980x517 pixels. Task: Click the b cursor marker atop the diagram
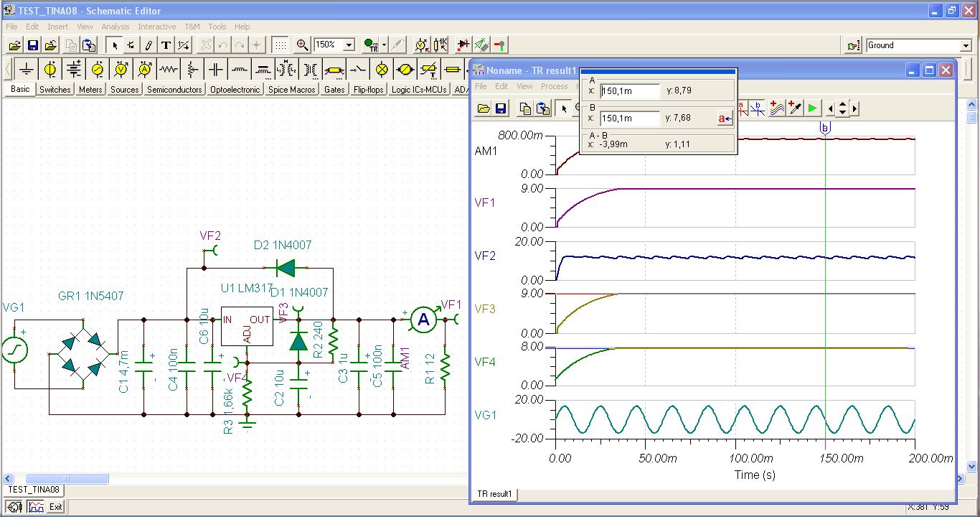[x=825, y=128]
